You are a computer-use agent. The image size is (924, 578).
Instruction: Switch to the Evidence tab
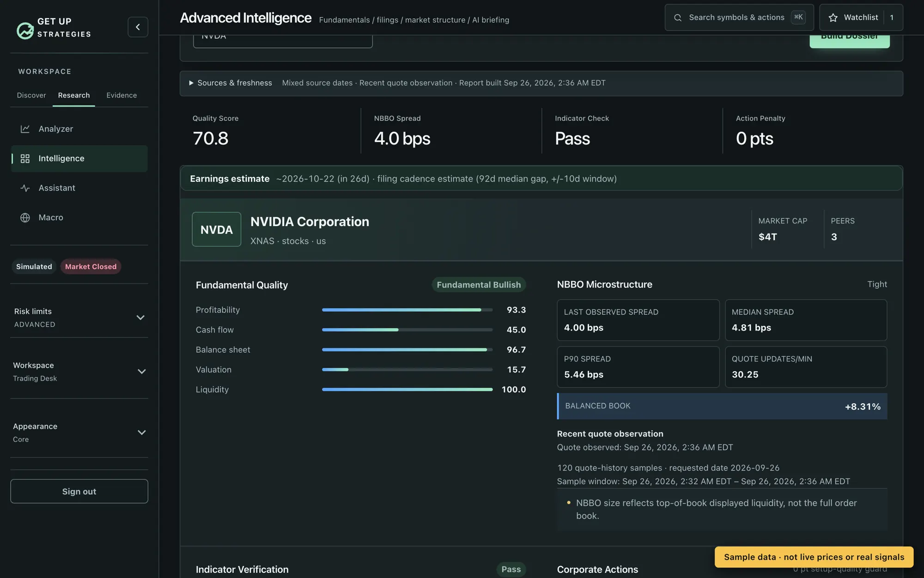122,95
